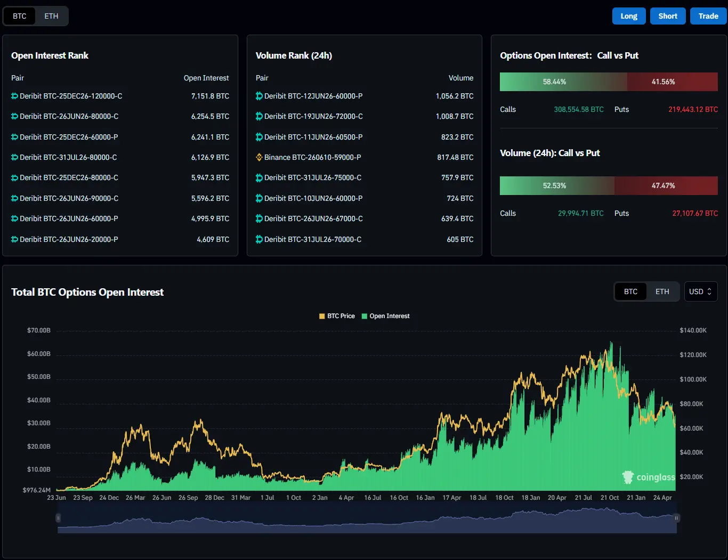The height and width of the screenshot is (560, 728).
Task: Open pair Binance BTC-260610-59000-P
Action: pyautogui.click(x=312, y=158)
